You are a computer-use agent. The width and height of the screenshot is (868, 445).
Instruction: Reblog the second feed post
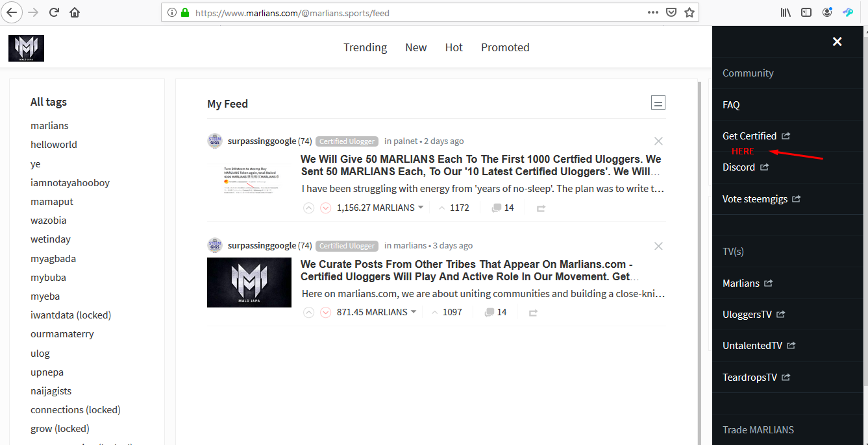coord(533,313)
